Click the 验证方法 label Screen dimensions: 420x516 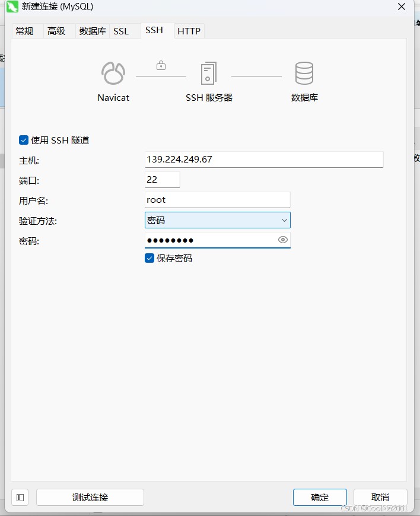[x=38, y=221]
